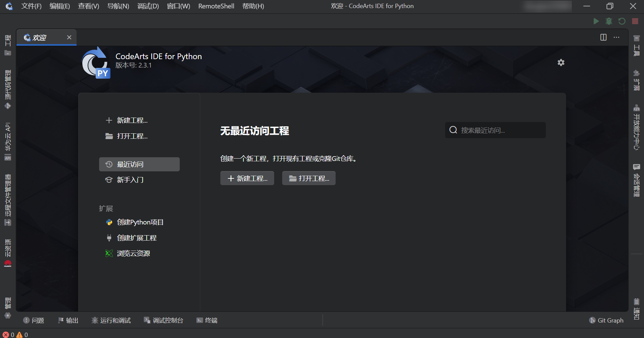Open the Extensions (扩展) panel on the right
Viewport: 644px width, 338px height.
(636, 81)
